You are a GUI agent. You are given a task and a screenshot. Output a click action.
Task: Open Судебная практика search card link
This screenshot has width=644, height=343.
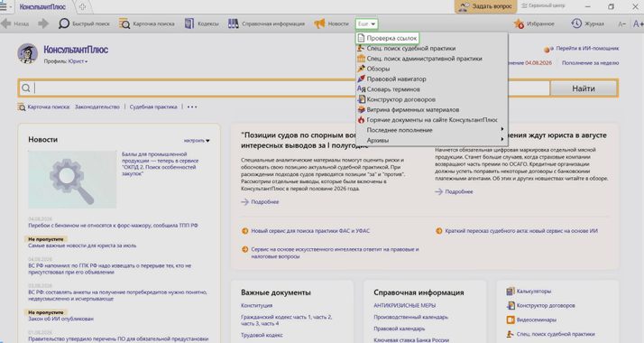(153, 107)
